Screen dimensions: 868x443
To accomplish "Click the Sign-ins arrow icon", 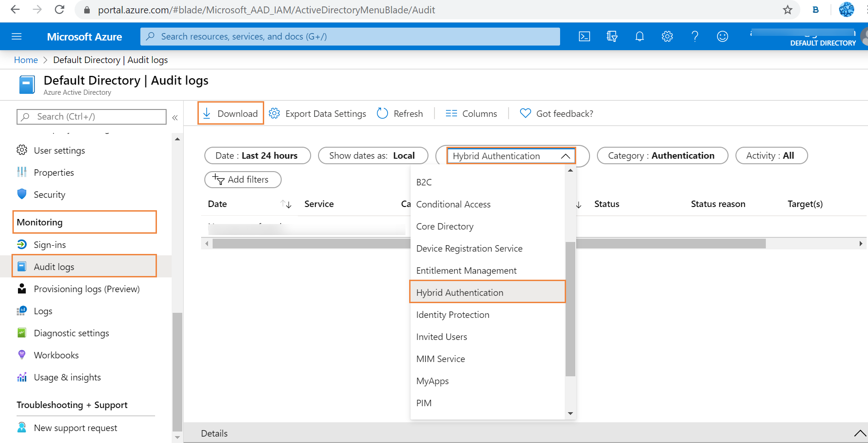I will point(22,244).
